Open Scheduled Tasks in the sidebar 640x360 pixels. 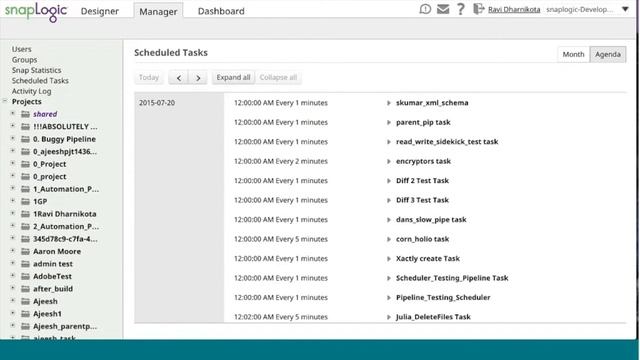click(40, 80)
